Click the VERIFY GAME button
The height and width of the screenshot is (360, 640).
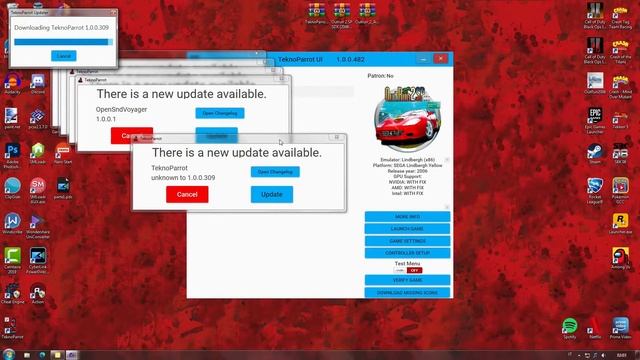[407, 280]
